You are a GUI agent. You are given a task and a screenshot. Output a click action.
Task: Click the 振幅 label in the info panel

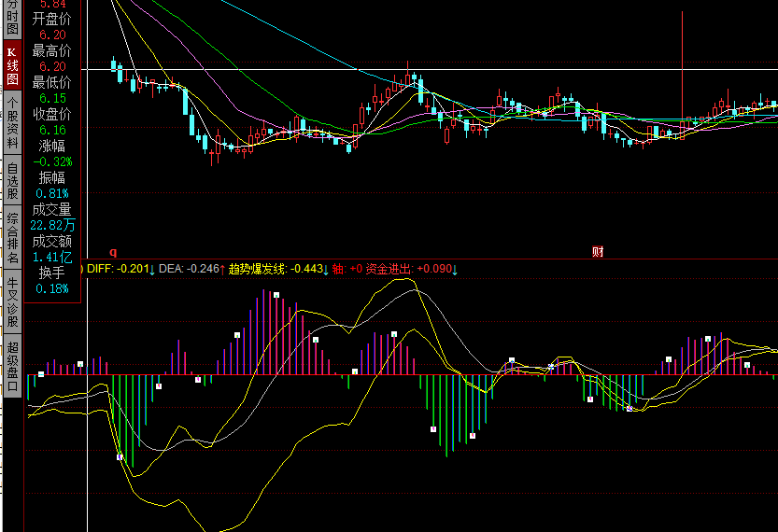point(52,177)
